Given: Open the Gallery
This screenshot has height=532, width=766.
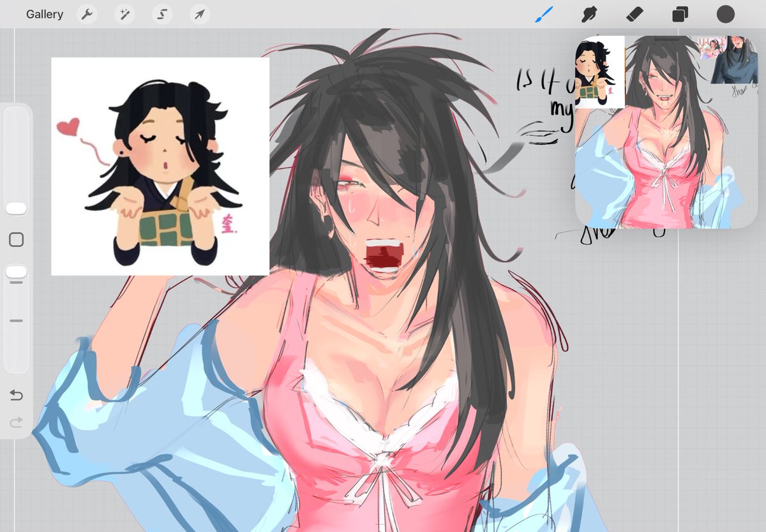Looking at the screenshot, I should 45,14.
